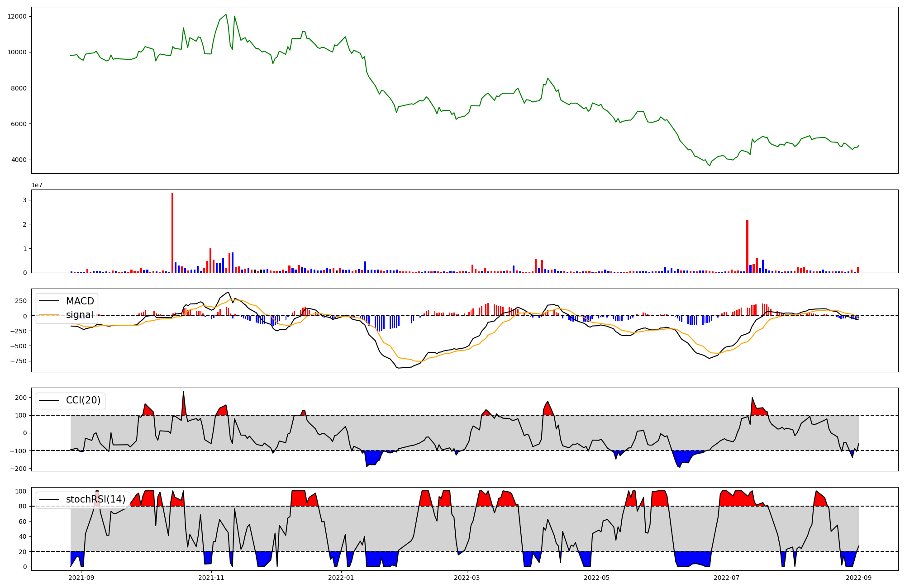Click the 2022-07 x-axis date label
This screenshot has height=588, width=905.
point(726,578)
